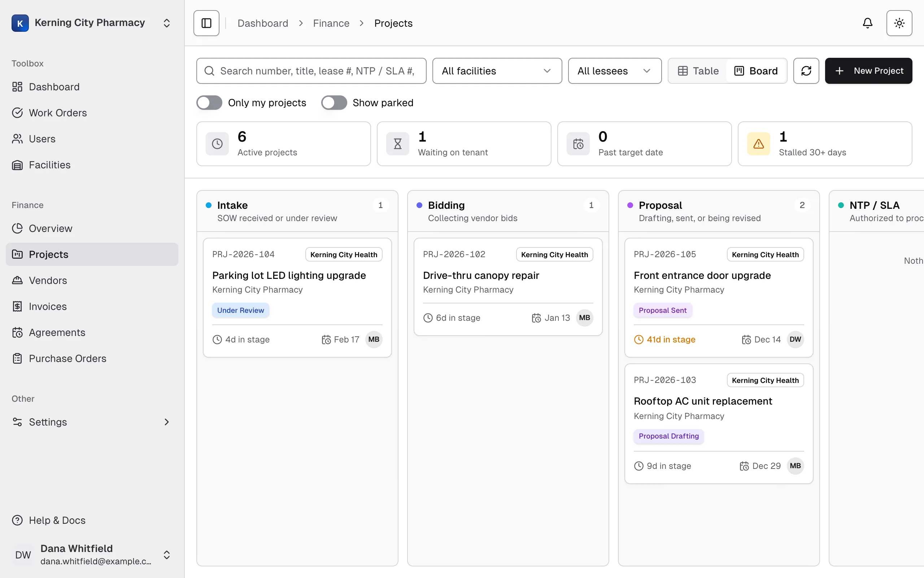
Task: Go to Work Orders in sidebar
Action: point(92,113)
